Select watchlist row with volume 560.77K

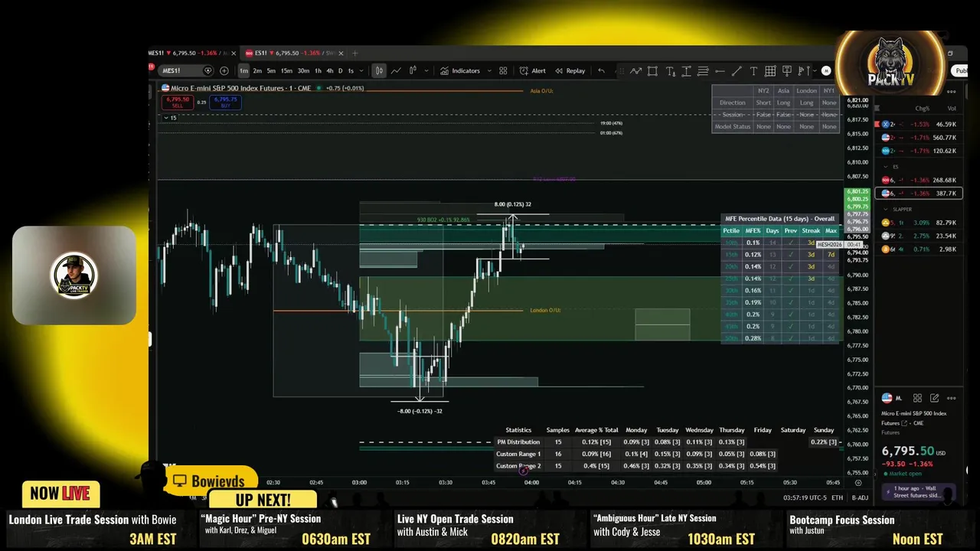click(919, 138)
